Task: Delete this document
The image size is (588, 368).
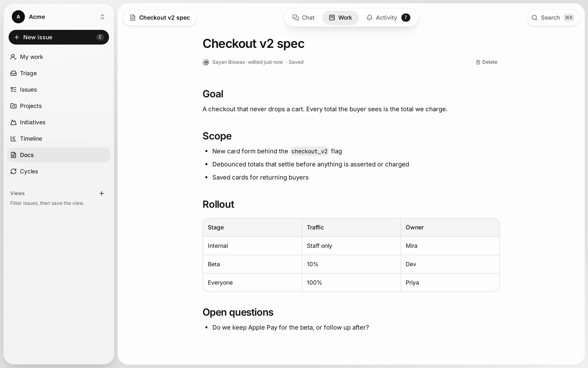Action: click(x=487, y=62)
